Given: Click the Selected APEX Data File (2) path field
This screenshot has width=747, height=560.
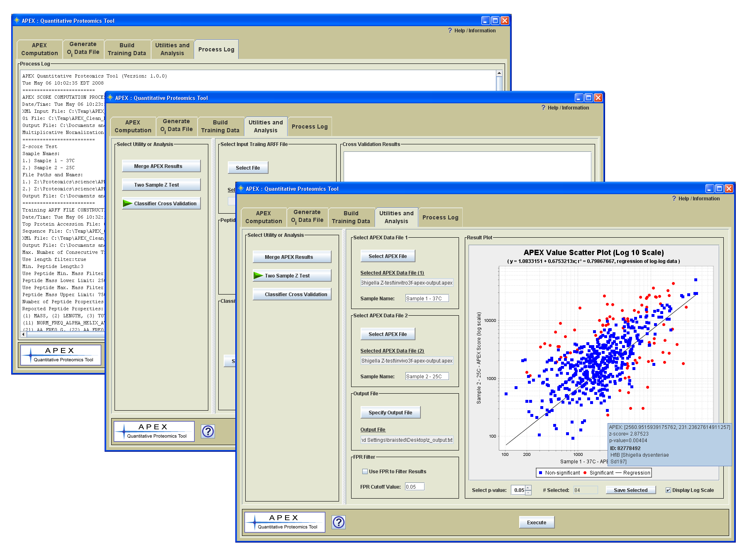Looking at the screenshot, I should tap(407, 361).
